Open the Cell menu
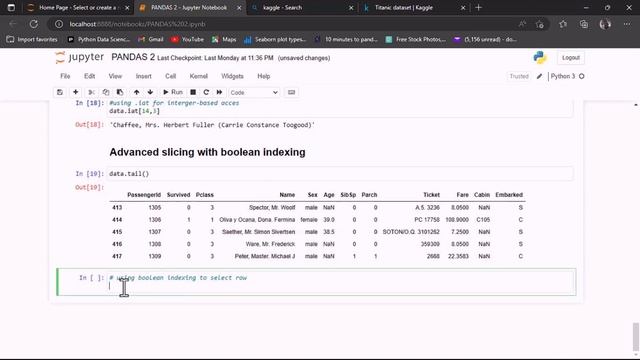This screenshot has width=640, height=360. click(170, 76)
